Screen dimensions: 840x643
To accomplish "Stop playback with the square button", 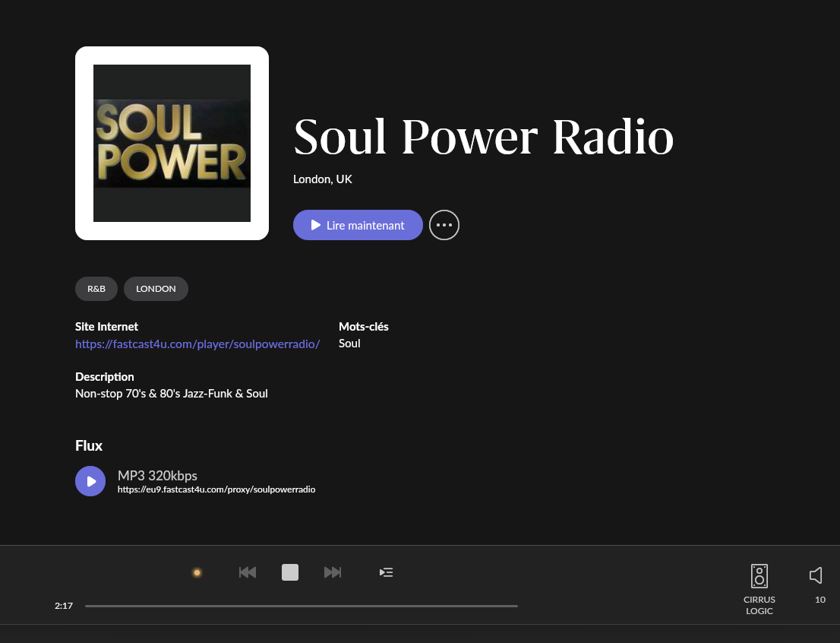I will tap(290, 572).
